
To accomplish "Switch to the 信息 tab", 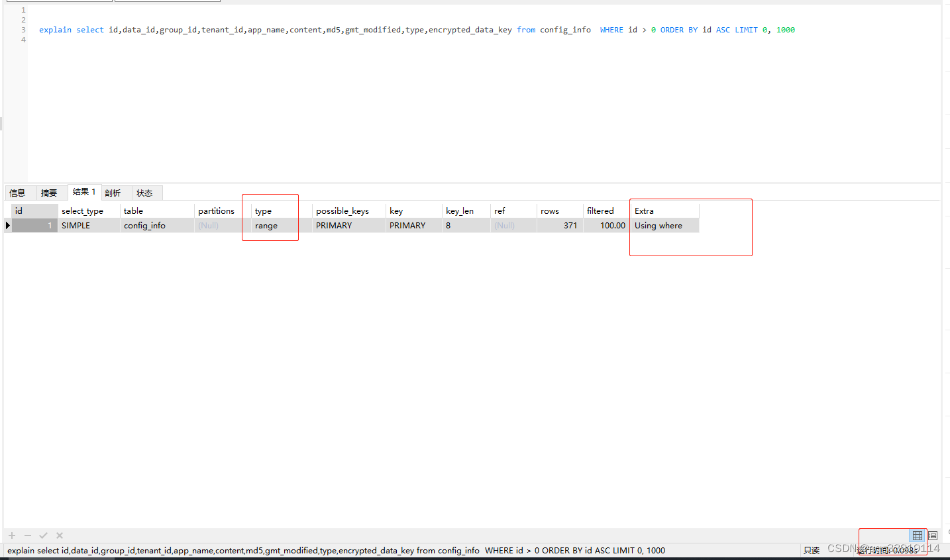I will [x=19, y=192].
